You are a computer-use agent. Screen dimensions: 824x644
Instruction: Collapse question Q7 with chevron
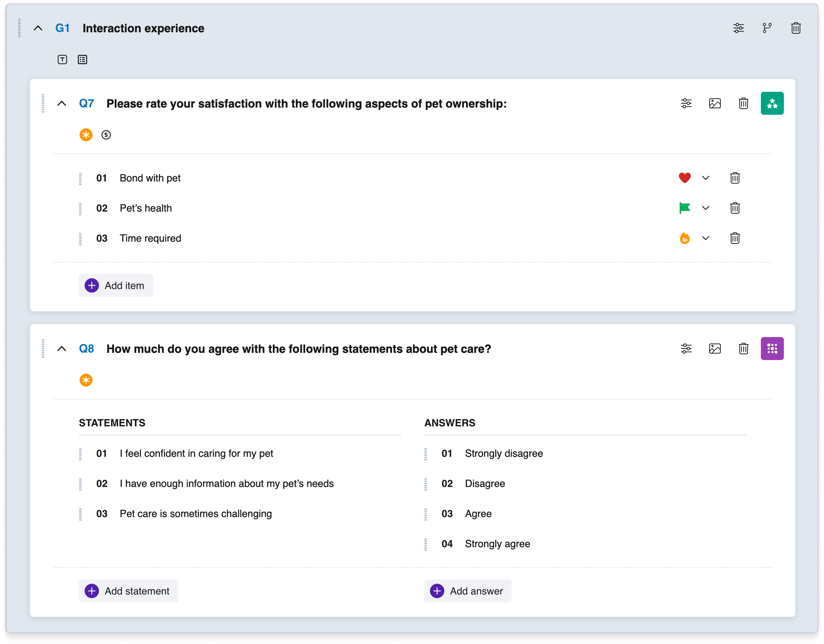pyautogui.click(x=62, y=103)
